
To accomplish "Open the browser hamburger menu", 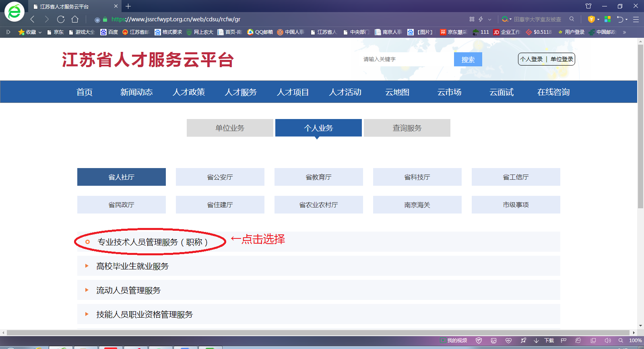I will click(636, 19).
